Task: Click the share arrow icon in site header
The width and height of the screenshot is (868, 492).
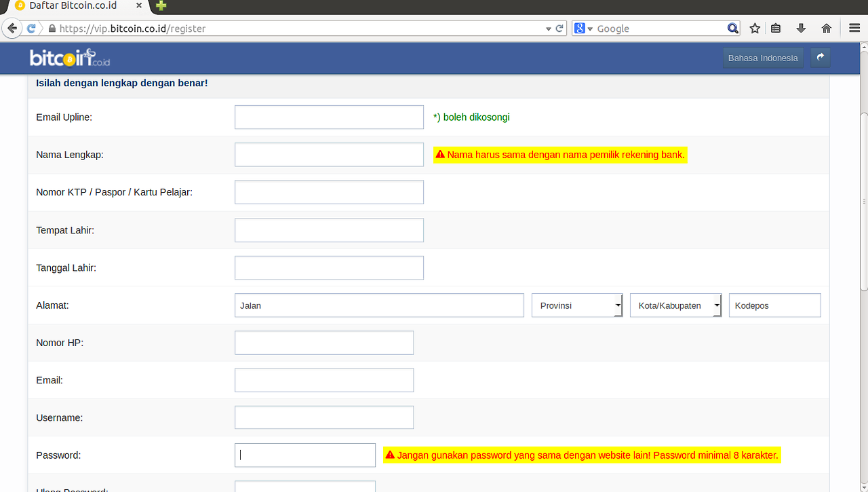Action: [820, 58]
